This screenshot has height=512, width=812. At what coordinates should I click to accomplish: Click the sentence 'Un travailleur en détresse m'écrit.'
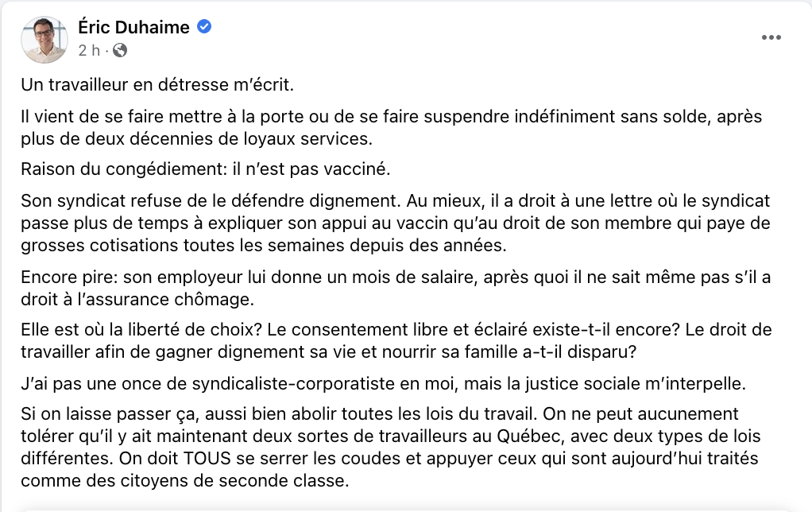click(x=157, y=84)
